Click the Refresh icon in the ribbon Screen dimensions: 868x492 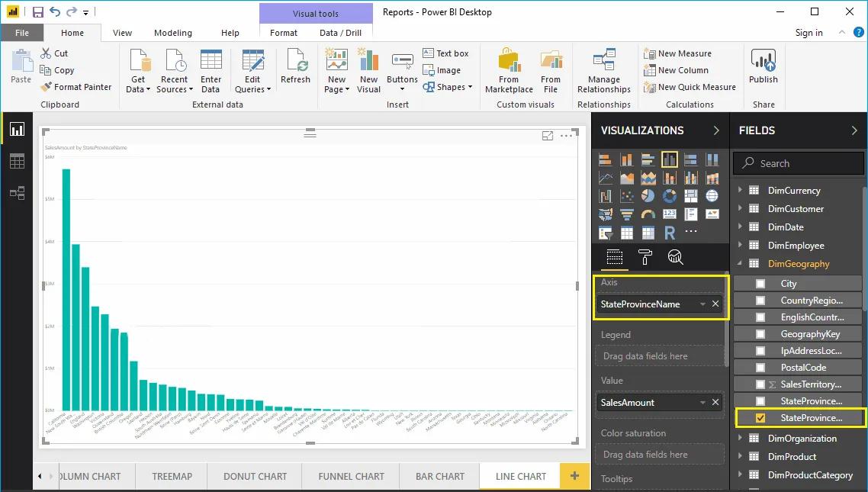(295, 69)
